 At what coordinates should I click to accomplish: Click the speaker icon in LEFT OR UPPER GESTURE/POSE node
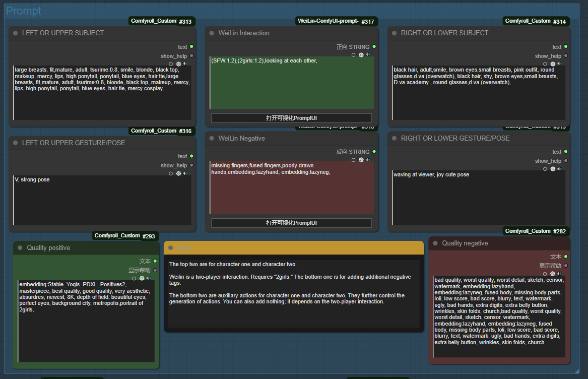click(185, 173)
